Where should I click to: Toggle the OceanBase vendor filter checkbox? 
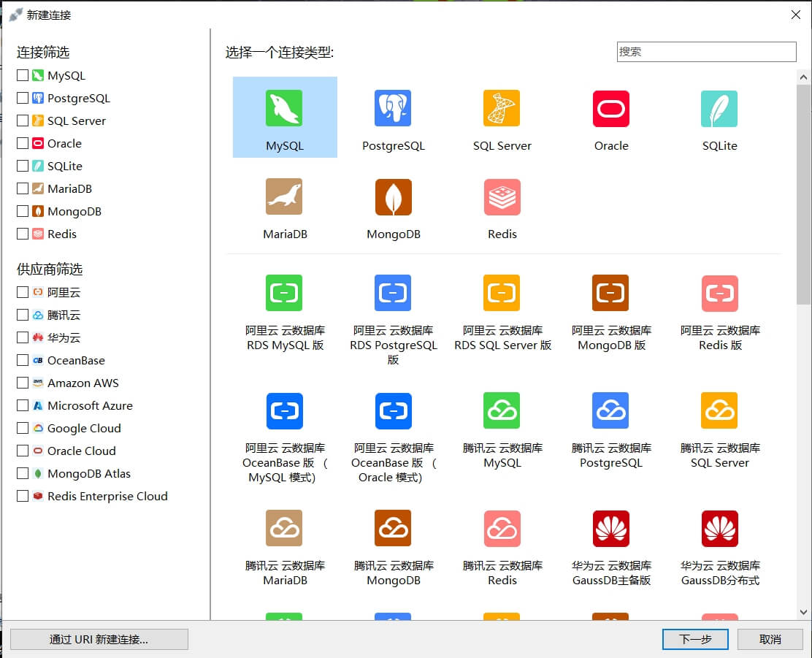coord(22,360)
